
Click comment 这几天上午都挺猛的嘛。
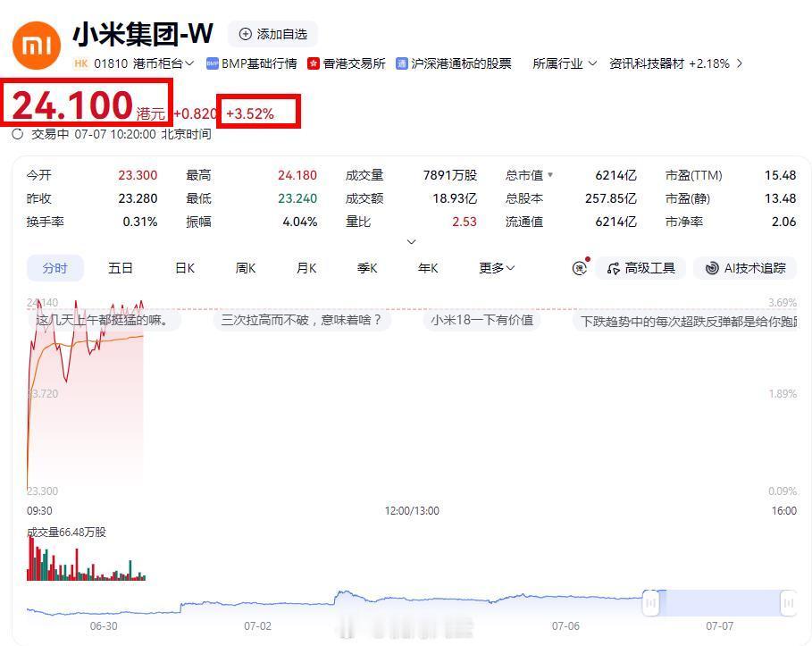point(103,320)
